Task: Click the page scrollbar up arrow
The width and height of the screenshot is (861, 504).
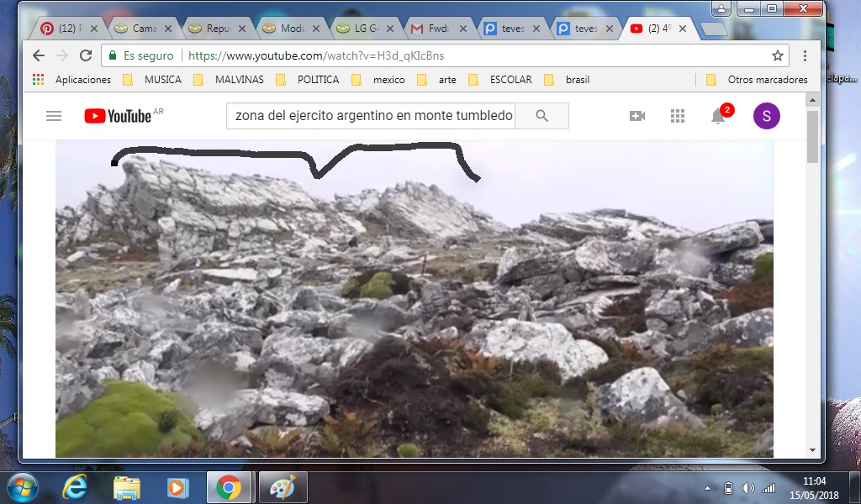Action: pos(813,100)
